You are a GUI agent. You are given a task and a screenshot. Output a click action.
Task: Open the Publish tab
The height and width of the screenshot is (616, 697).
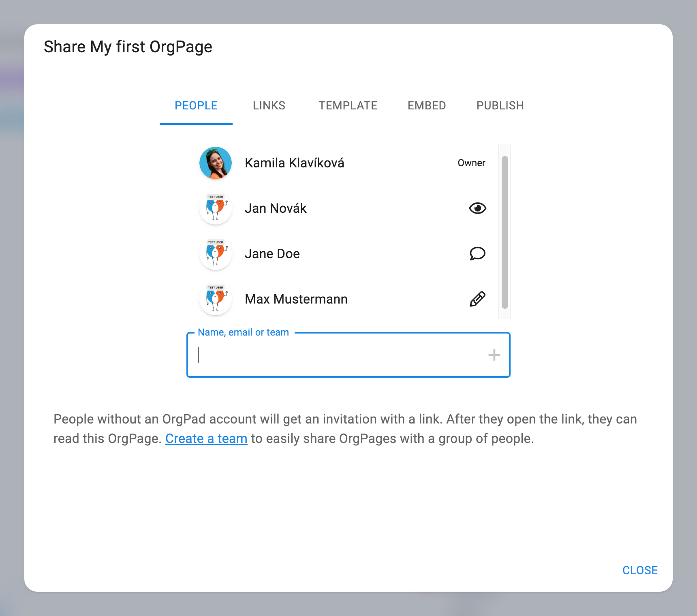[x=500, y=106]
